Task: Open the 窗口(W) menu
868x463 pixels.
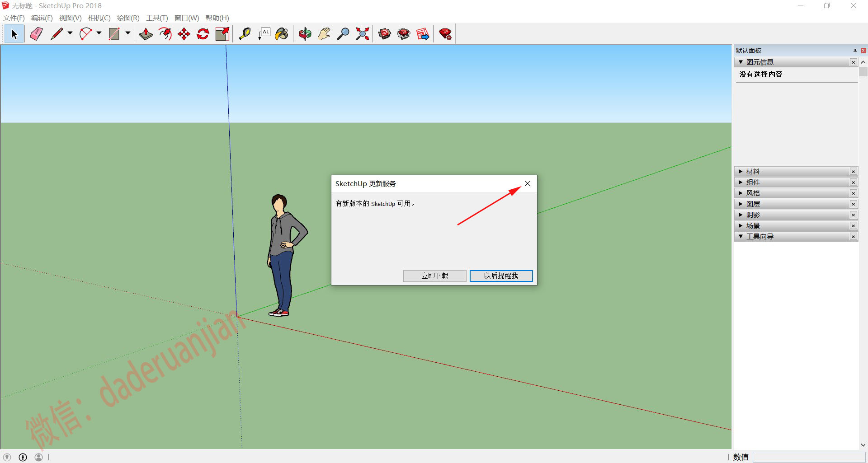Action: pos(187,18)
